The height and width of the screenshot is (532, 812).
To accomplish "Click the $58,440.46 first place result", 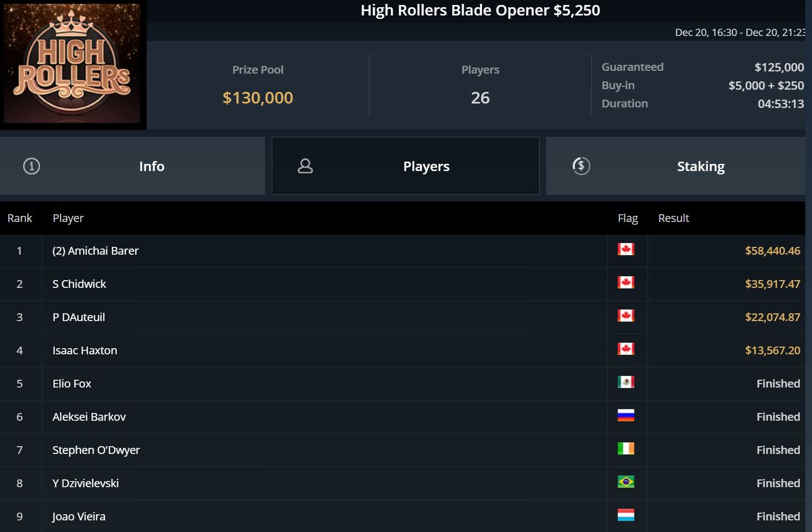I will tap(772, 251).
